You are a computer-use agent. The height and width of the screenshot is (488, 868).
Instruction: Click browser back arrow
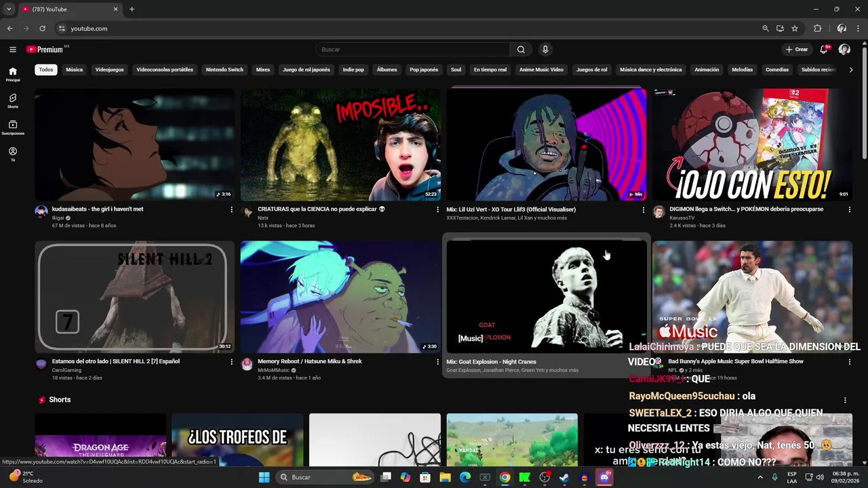pyautogui.click(x=9, y=28)
